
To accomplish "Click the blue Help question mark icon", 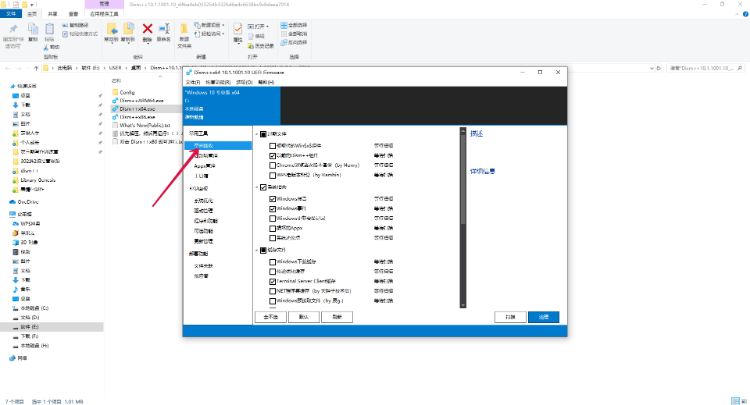I will pyautogui.click(x=745, y=14).
